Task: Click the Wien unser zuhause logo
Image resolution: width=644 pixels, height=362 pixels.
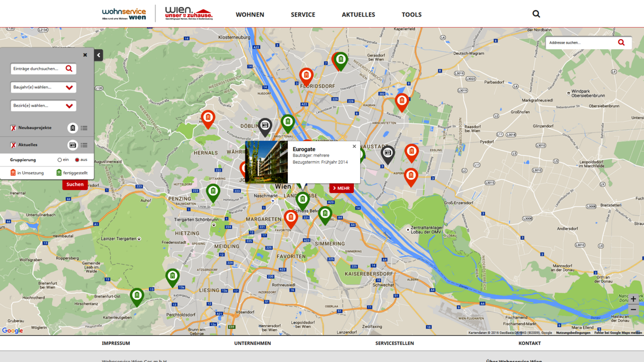Action: tap(189, 14)
